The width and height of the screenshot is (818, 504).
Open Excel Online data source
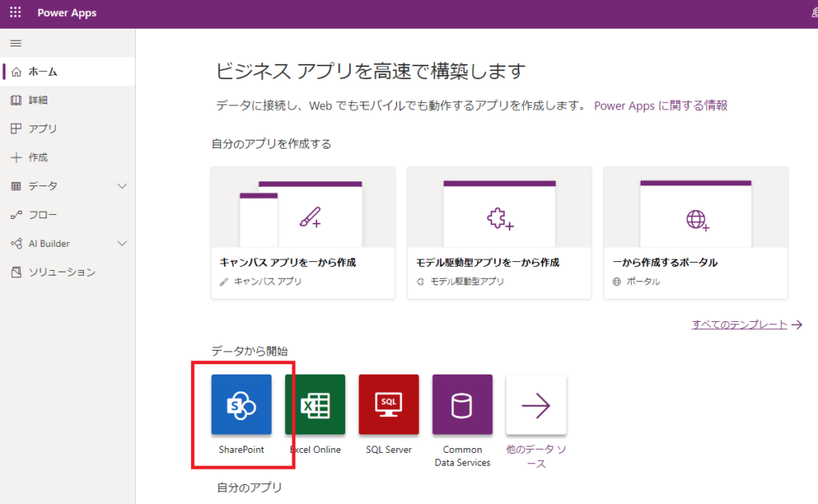click(315, 404)
